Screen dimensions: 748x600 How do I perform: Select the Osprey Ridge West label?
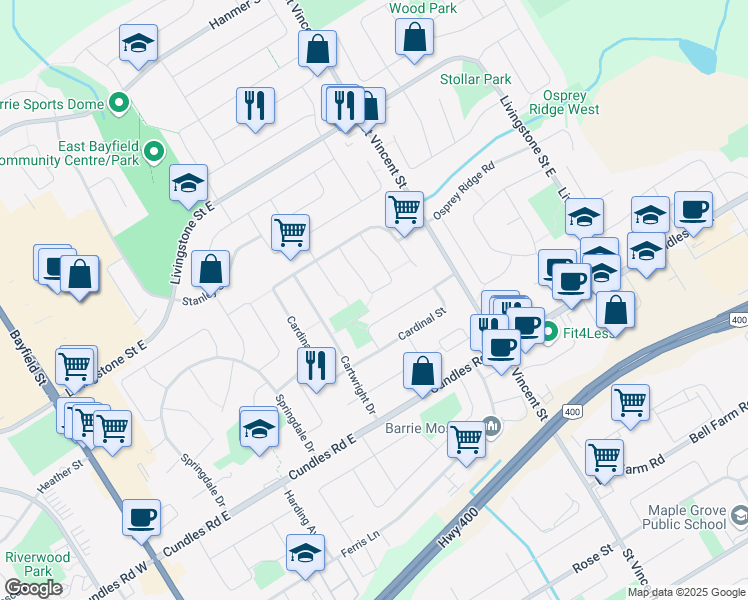click(x=564, y=103)
